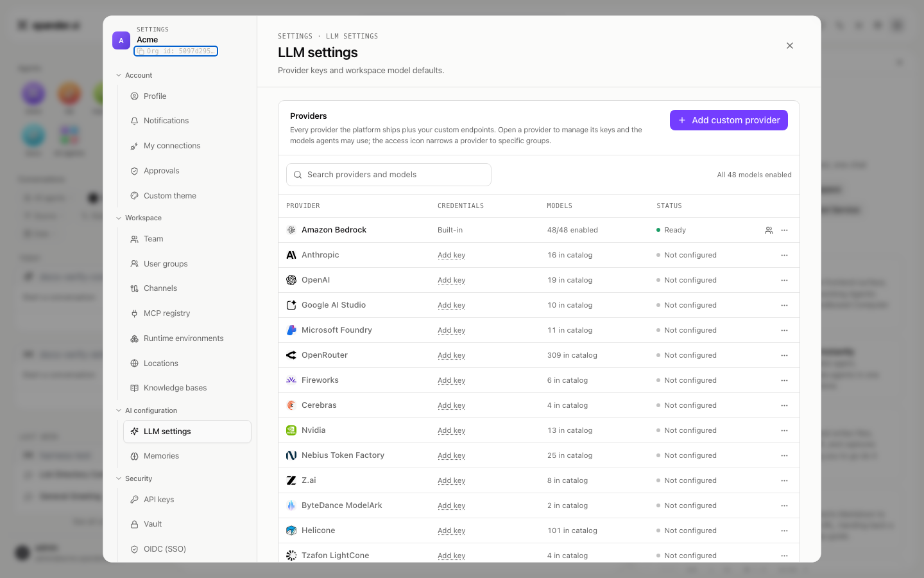
Task: Click the '48/48 enabled' models cell
Action: [x=572, y=230]
